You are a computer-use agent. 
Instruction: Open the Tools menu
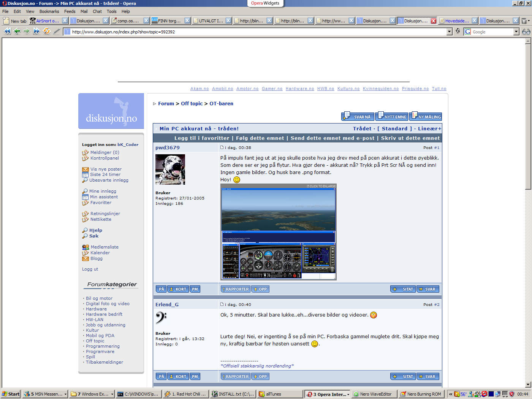coord(112,11)
